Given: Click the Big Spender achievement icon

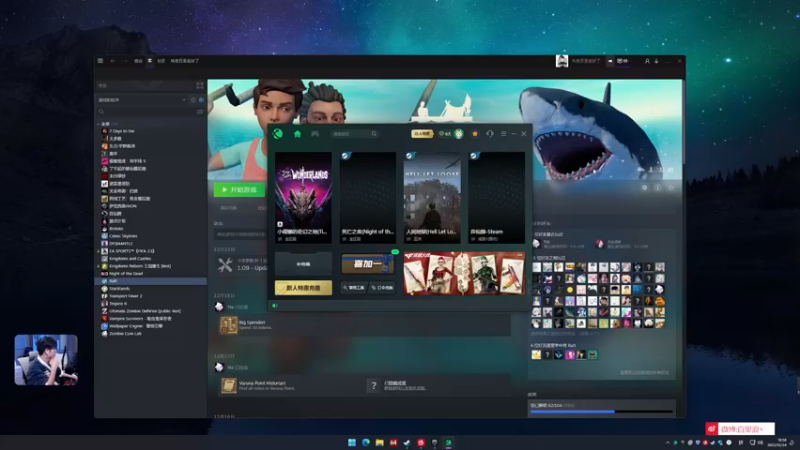Looking at the screenshot, I should [x=229, y=325].
